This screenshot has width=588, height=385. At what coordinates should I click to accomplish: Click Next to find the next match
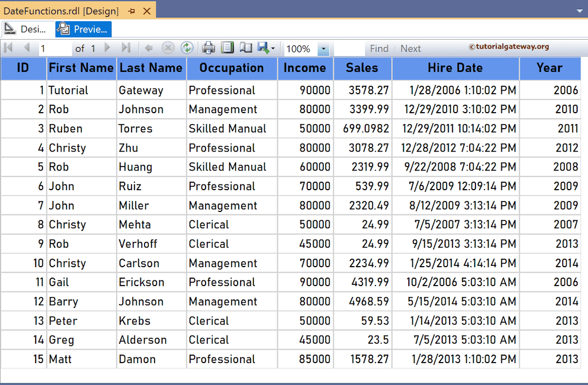coord(411,48)
